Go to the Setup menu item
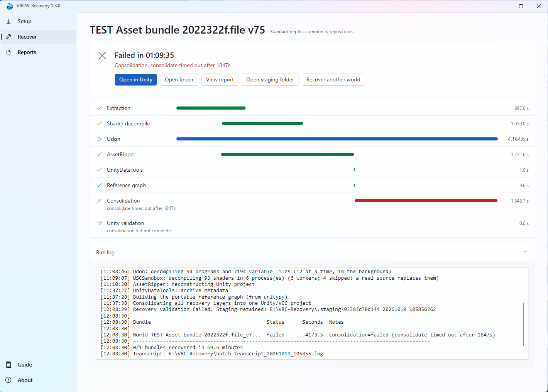 38,21
